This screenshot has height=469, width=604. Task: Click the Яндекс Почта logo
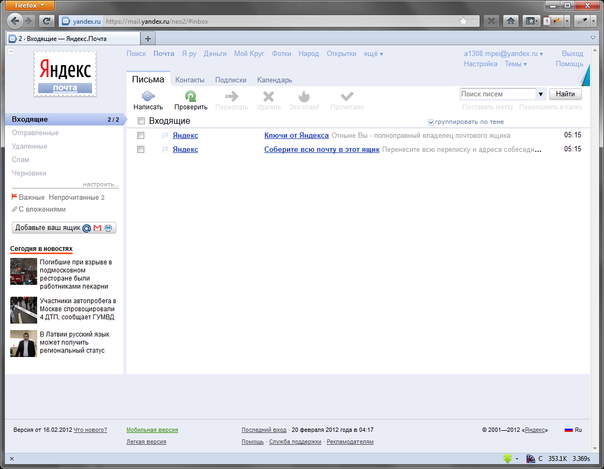pos(65,74)
